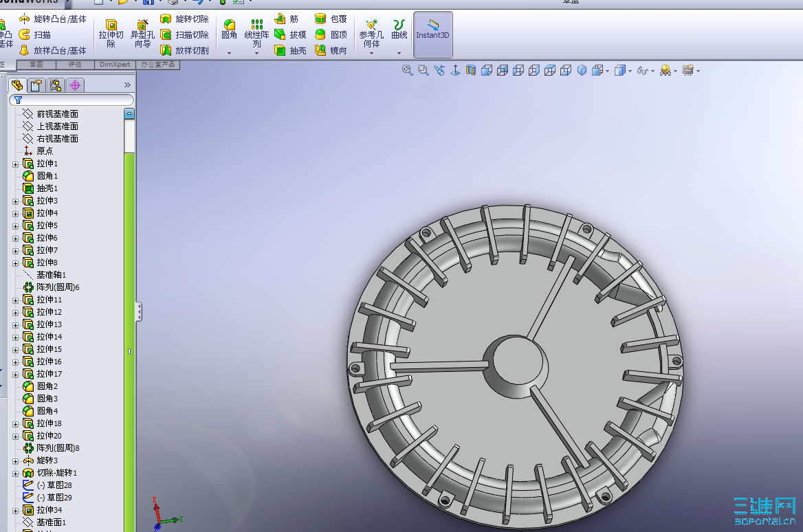Viewport: 803px width, 532px height.
Task: Click the Revolved Boss/Base (旋转凸台/基体) tool
Action: pyautogui.click(x=53, y=19)
